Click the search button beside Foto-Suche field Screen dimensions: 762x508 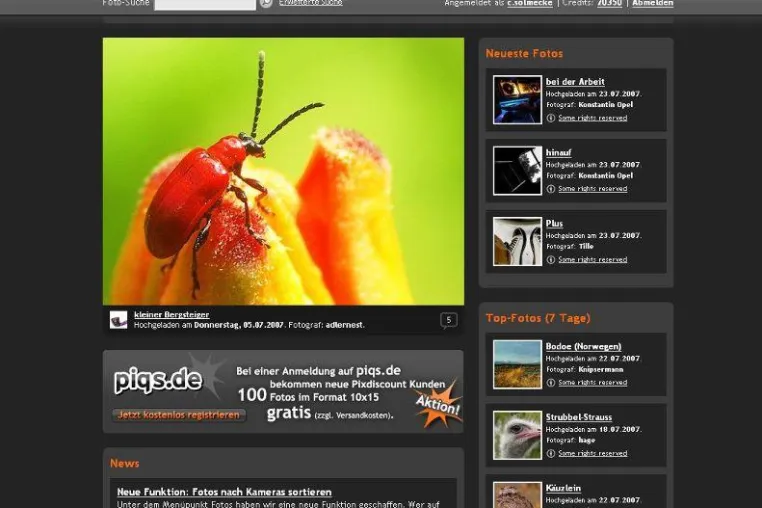pos(266,3)
